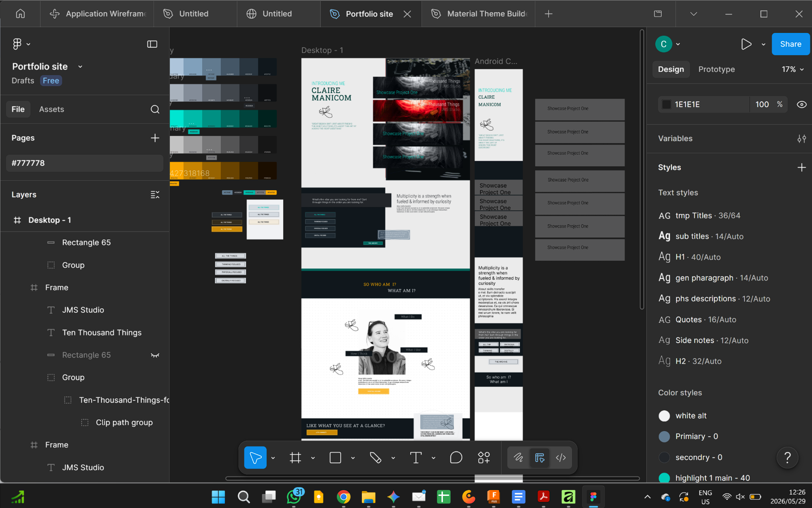Expand shape tool options

point(353,458)
